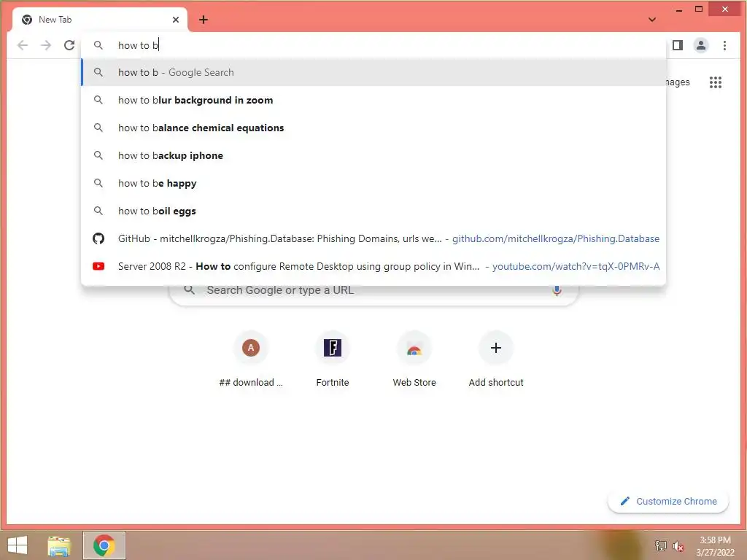Choose 'how to backup iphone' suggestion
Viewport: 747px width, 560px height.
373,155
